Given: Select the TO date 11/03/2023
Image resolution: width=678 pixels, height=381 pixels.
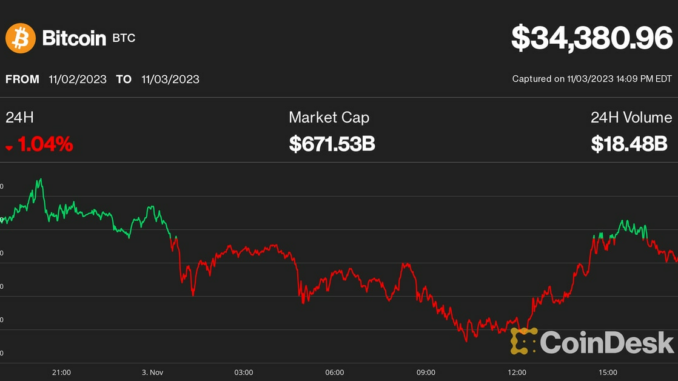Looking at the screenshot, I should (x=170, y=79).
